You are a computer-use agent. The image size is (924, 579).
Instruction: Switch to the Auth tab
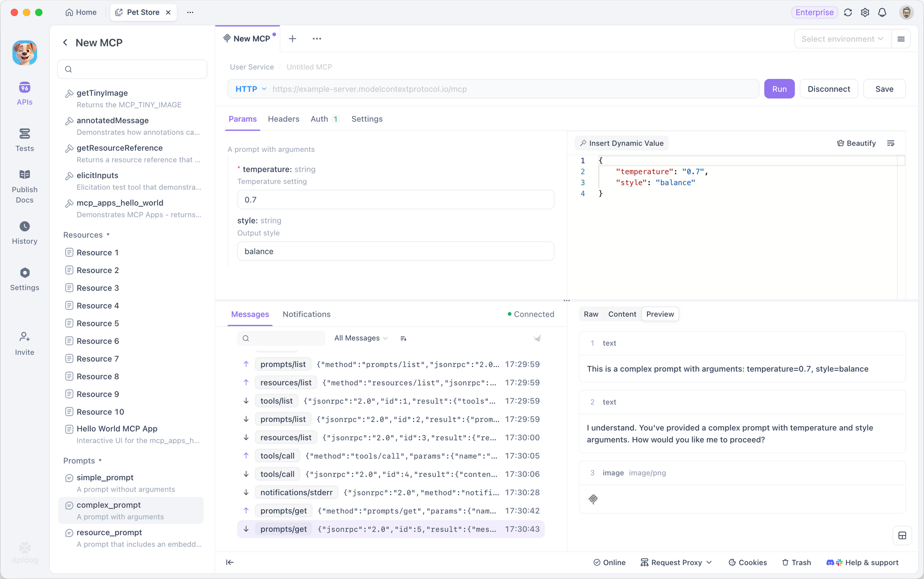[325, 119]
